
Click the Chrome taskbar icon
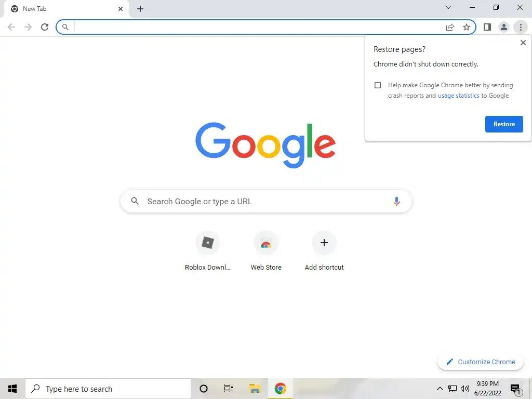280,389
